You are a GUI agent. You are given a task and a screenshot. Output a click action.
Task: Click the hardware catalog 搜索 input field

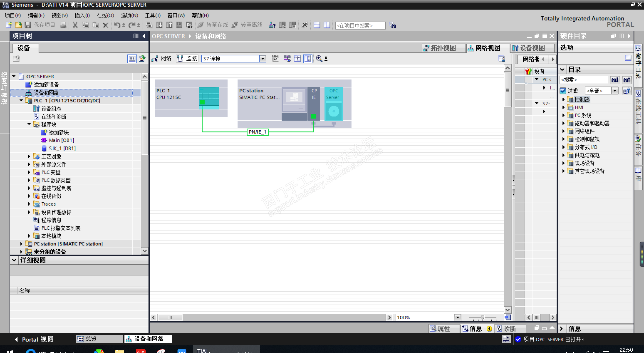click(x=584, y=80)
